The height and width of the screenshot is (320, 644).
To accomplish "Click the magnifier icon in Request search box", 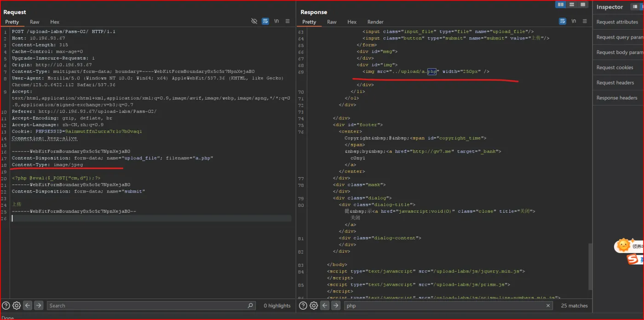I will [250, 305].
